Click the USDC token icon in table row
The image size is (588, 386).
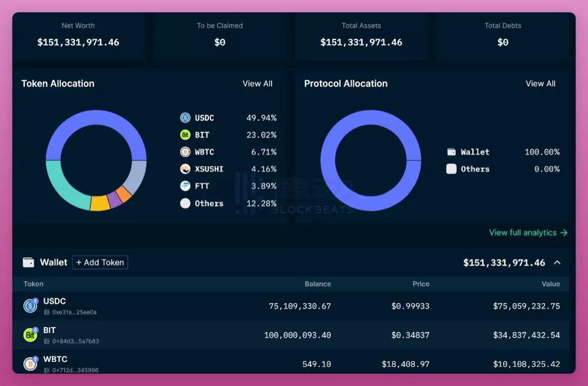[31, 306]
